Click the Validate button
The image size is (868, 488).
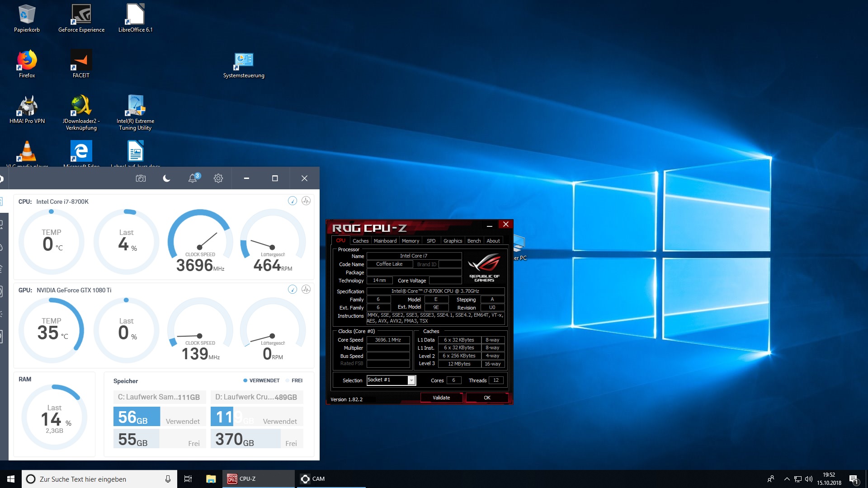pyautogui.click(x=441, y=398)
